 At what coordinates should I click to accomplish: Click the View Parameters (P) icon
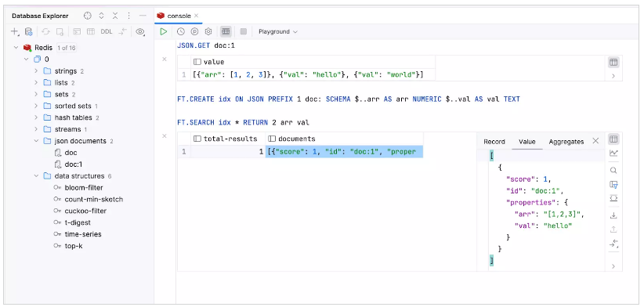[x=194, y=31]
